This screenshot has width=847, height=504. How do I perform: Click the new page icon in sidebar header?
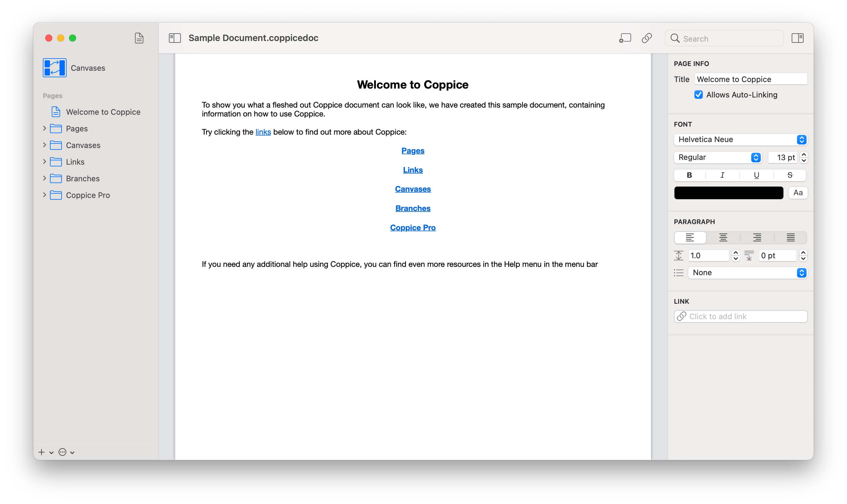tap(139, 38)
